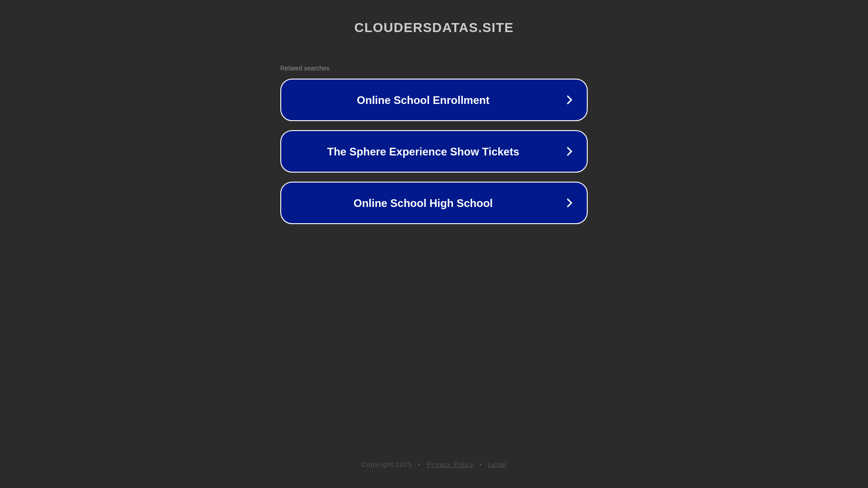Click the arrow icon on Online School Enrollment
This screenshot has height=488, width=868.
pyautogui.click(x=569, y=100)
